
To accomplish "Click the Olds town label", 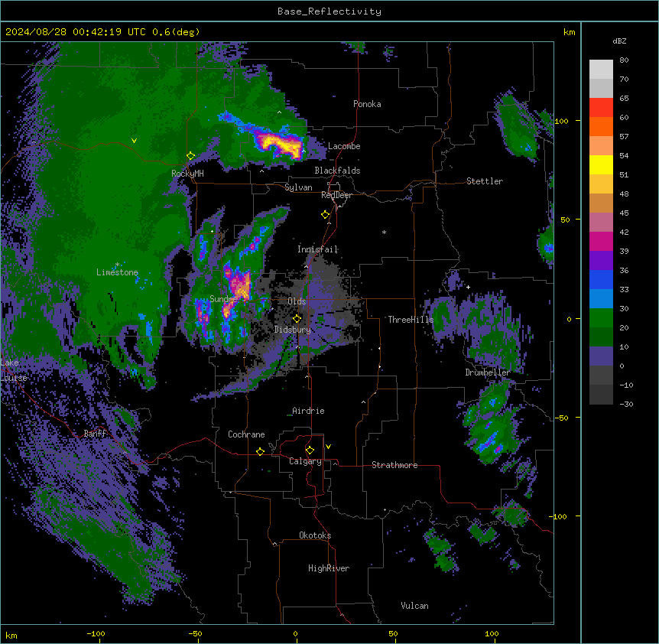I will click(x=297, y=301).
